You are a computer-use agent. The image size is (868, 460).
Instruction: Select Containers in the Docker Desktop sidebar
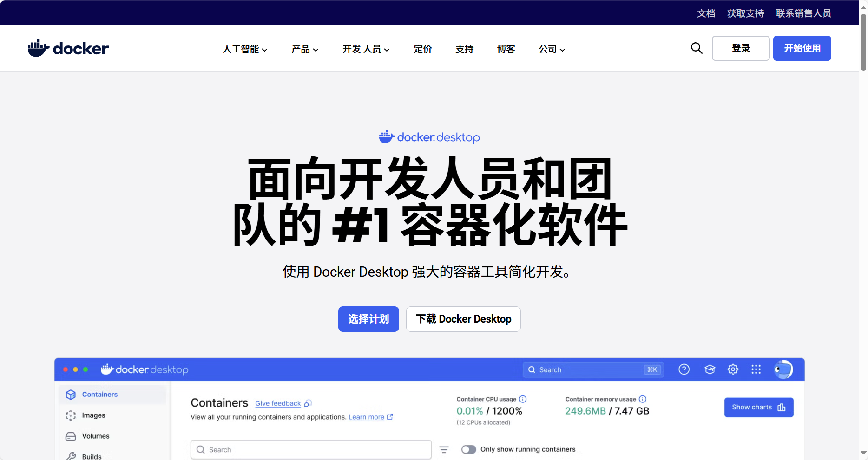click(99, 394)
